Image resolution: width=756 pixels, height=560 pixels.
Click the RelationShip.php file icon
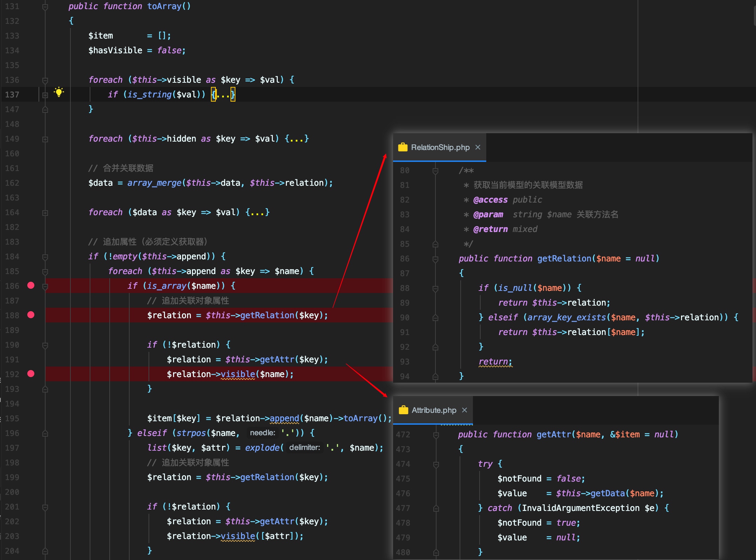click(x=403, y=147)
